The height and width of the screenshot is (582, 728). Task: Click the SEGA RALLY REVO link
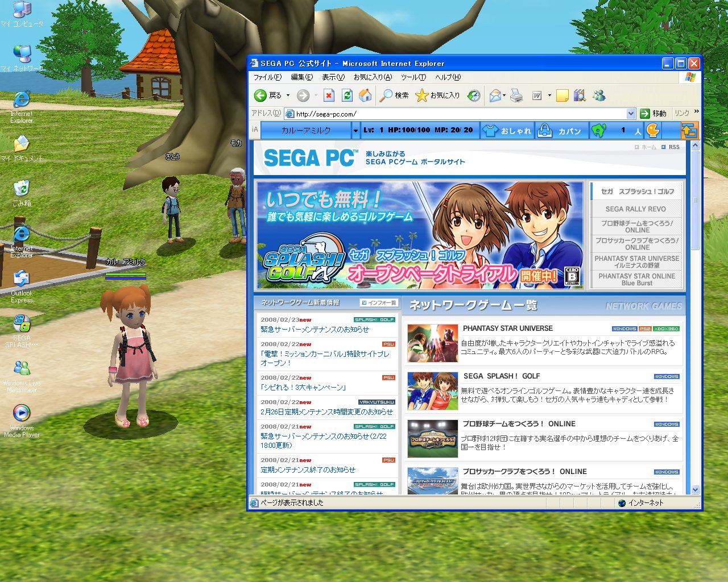point(636,209)
